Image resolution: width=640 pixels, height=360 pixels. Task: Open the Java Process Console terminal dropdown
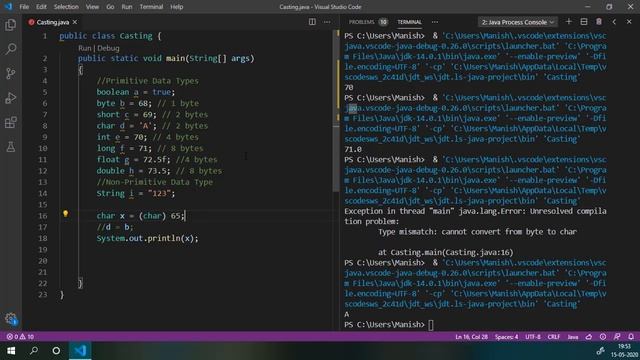(x=518, y=22)
